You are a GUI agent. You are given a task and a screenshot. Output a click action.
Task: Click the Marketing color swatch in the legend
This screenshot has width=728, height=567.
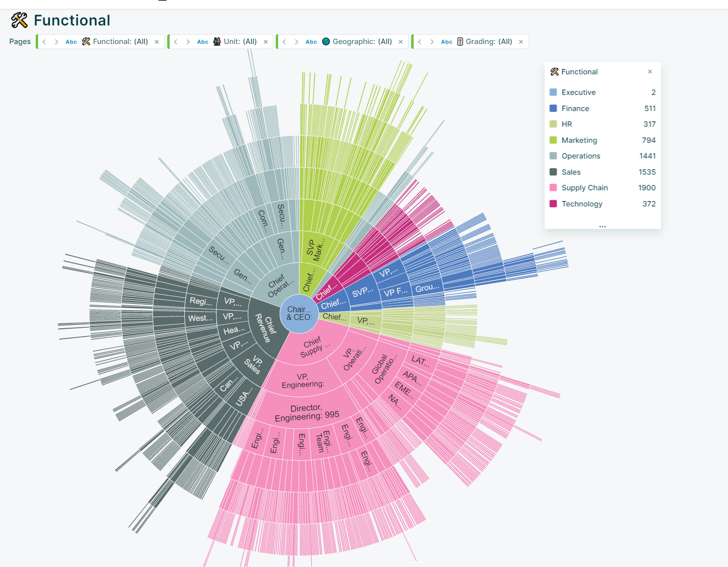coord(553,140)
